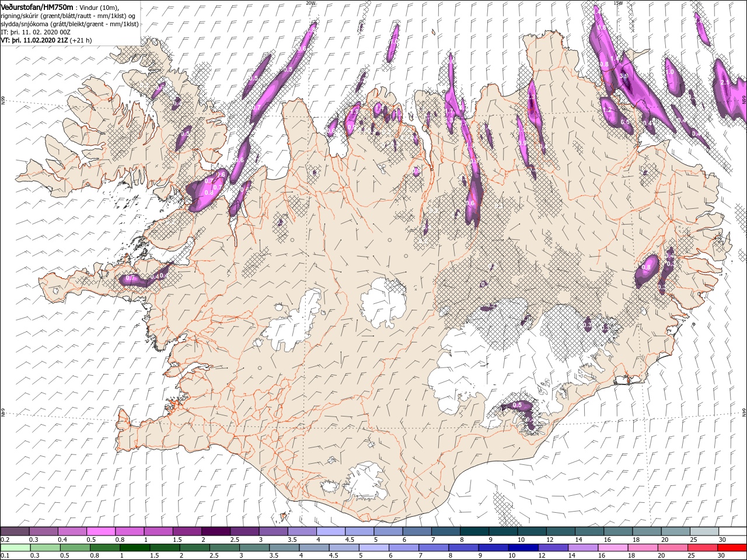Click the Veðurstofan/HM750m title text

tap(37, 7)
